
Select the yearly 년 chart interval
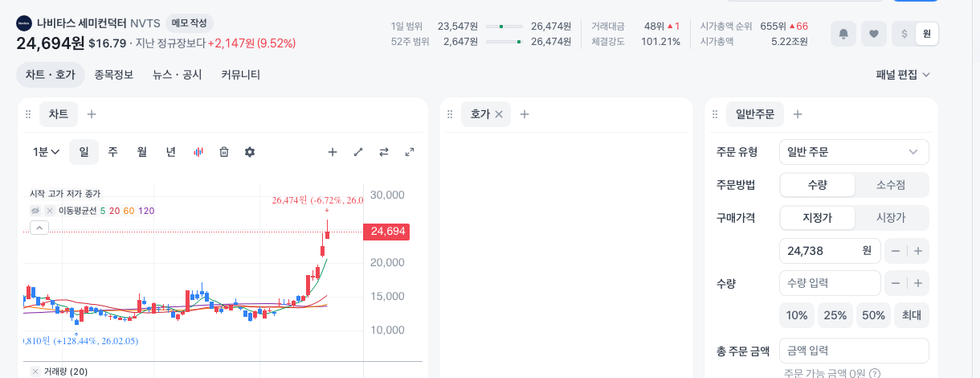(x=171, y=152)
